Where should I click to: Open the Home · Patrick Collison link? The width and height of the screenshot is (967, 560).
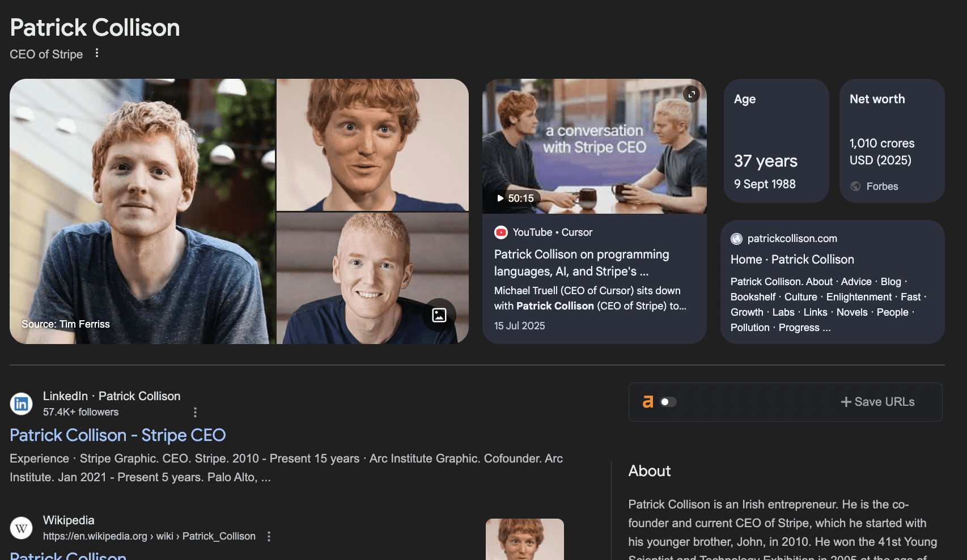(792, 260)
